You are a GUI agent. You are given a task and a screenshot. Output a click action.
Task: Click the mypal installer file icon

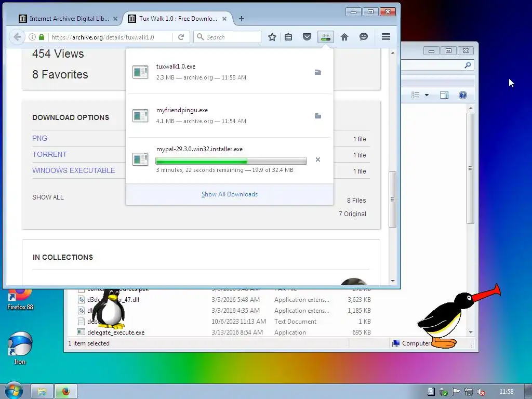click(140, 159)
